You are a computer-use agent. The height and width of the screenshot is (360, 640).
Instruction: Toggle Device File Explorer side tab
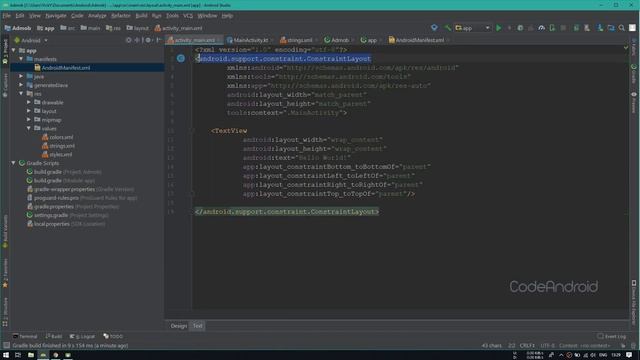coord(634,302)
